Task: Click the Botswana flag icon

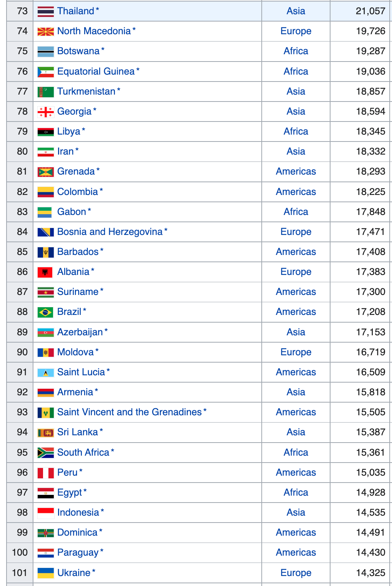Action: click(x=45, y=51)
